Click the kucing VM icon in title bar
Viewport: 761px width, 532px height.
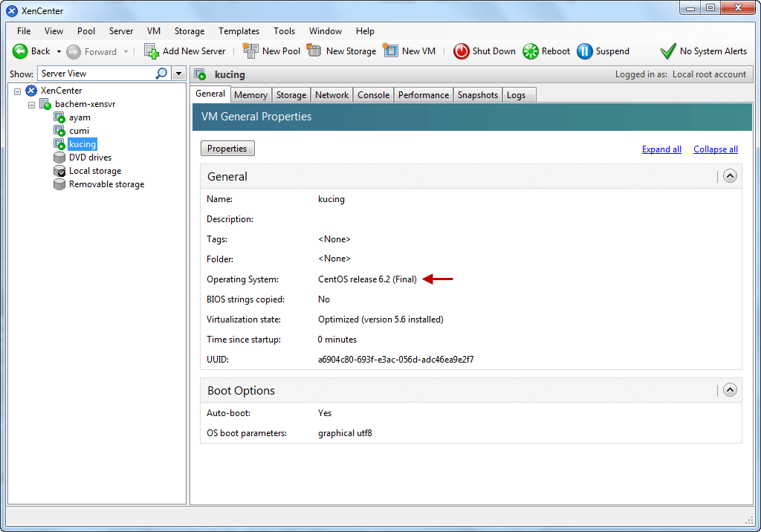point(200,74)
